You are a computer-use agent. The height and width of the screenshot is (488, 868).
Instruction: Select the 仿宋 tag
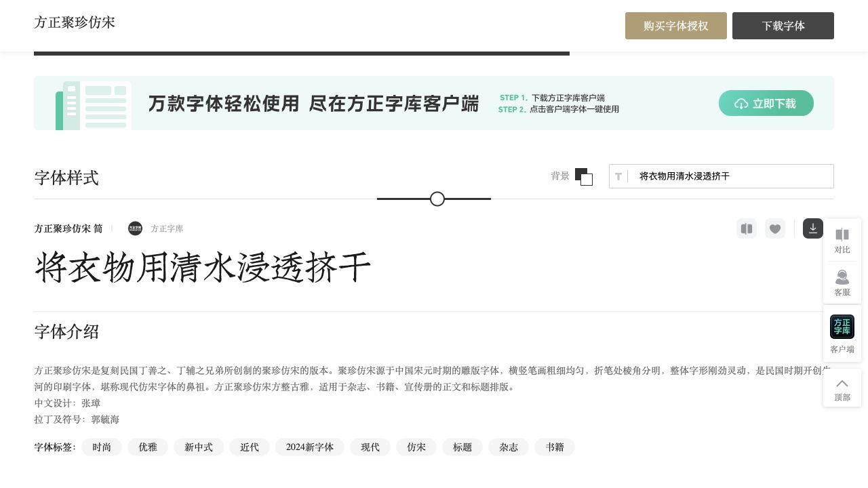pyautogui.click(x=416, y=447)
